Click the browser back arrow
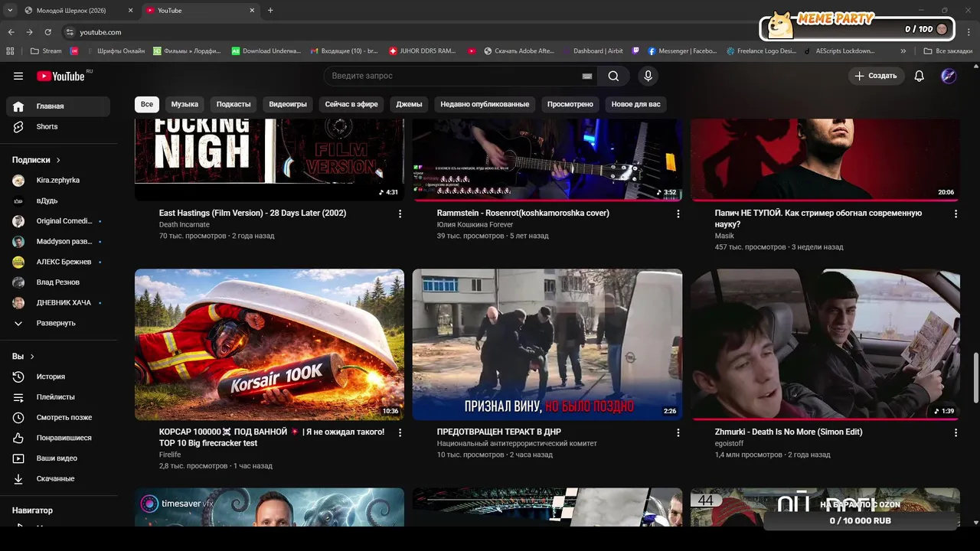Viewport: 980px width, 551px height. pyautogui.click(x=11, y=32)
